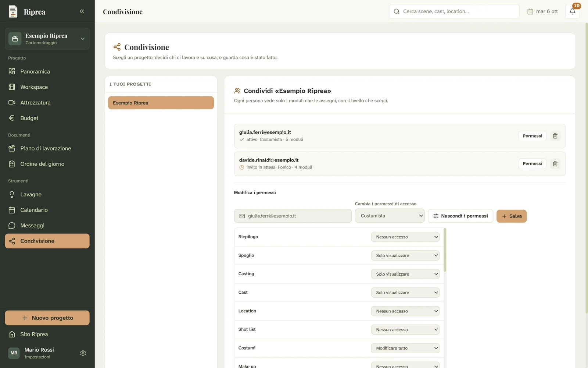Select Condivisione in the sidebar
Image resolution: width=588 pixels, height=368 pixels.
pyautogui.click(x=47, y=241)
